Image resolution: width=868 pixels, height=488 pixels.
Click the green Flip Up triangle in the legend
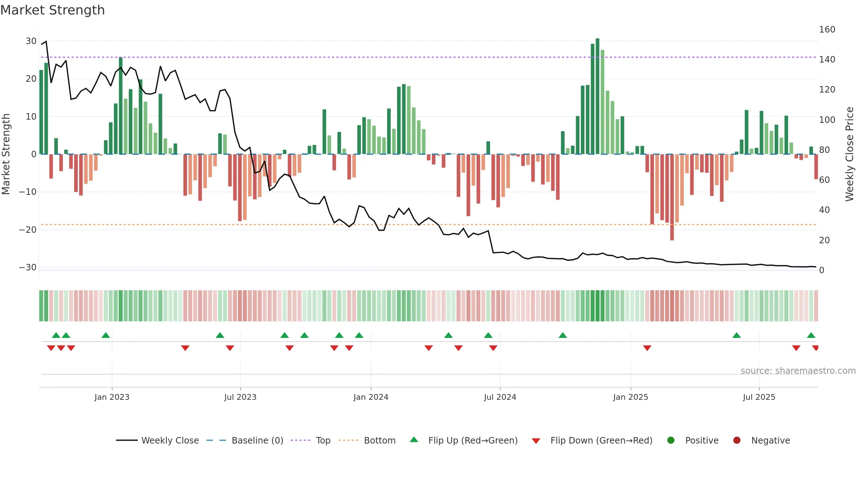pos(414,440)
